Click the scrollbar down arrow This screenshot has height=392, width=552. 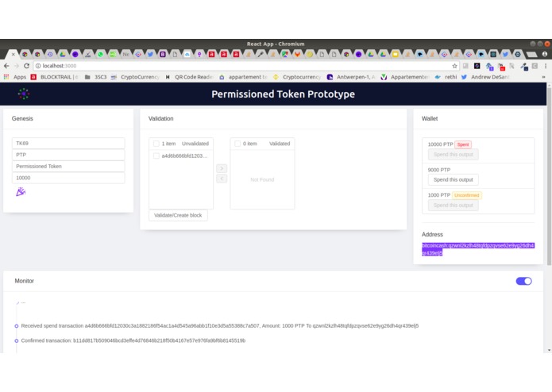coord(549,350)
